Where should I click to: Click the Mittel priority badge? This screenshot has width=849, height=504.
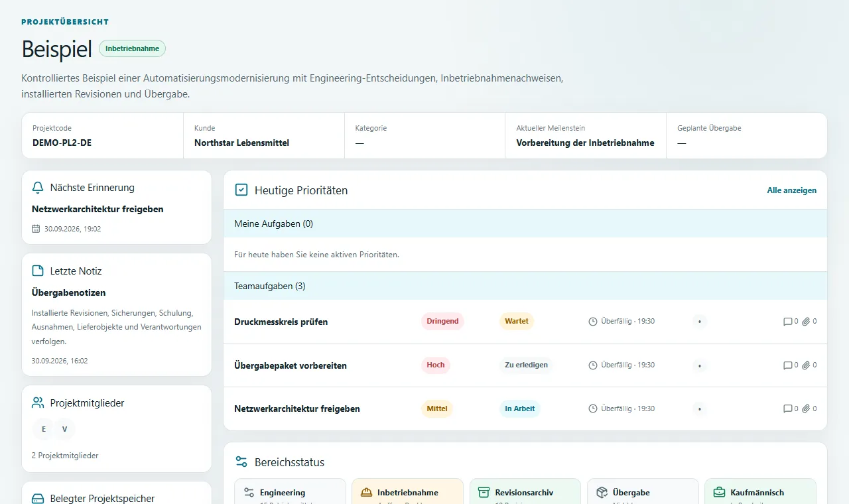(x=437, y=409)
